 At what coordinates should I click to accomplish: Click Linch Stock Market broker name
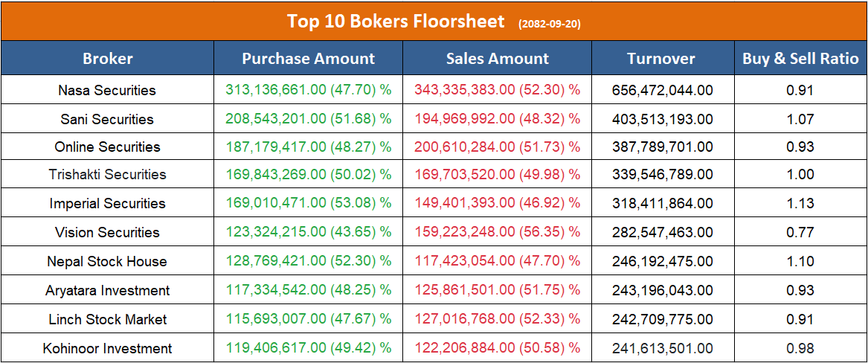click(x=107, y=319)
